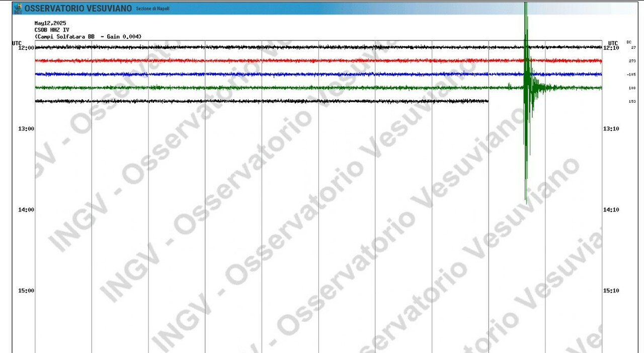644x353 pixels.
Task: Click the 12:10 time label
Action: tap(611, 48)
